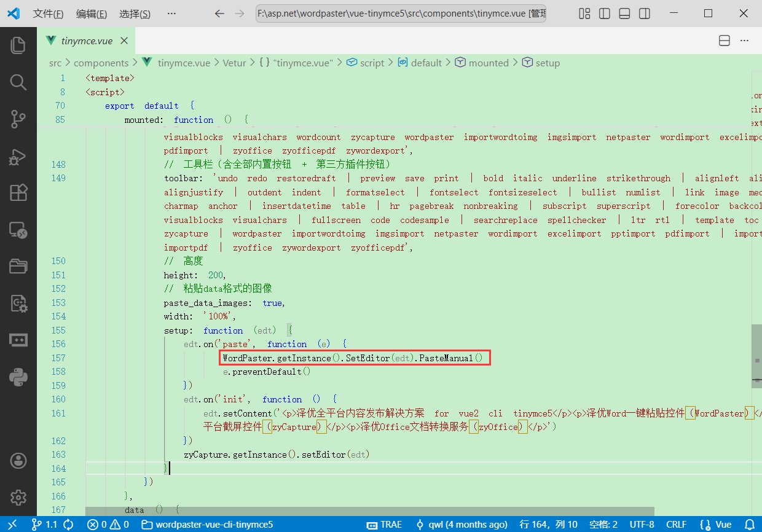The height and width of the screenshot is (532, 762).
Task: Open the overflow menu next to 选择(S)
Action: coord(172,14)
